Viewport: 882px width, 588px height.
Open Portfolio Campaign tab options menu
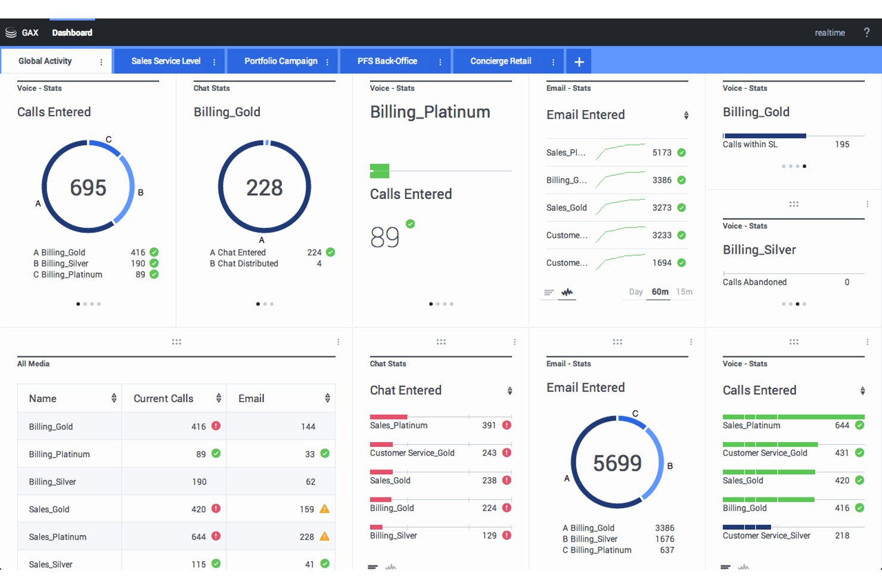(x=327, y=62)
